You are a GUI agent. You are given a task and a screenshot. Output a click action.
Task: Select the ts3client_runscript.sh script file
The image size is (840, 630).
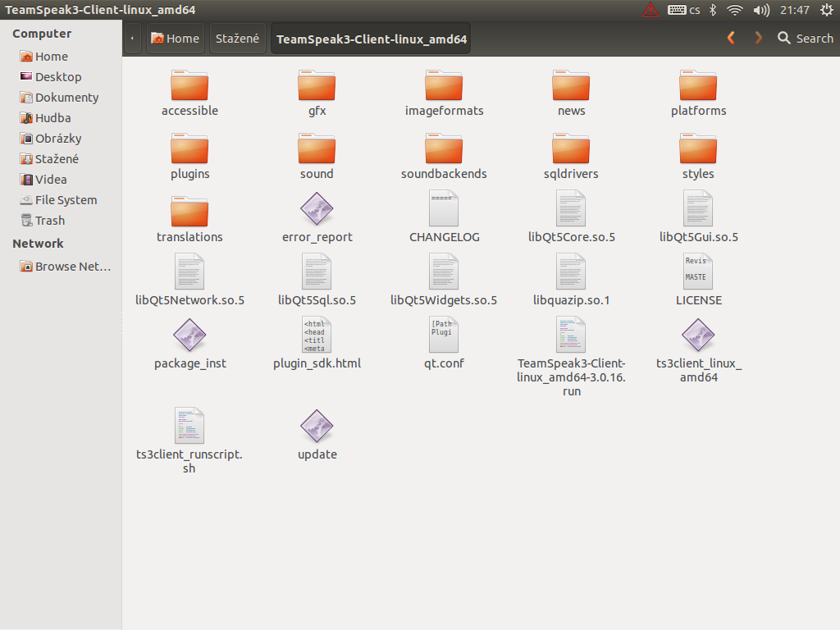[x=189, y=427]
